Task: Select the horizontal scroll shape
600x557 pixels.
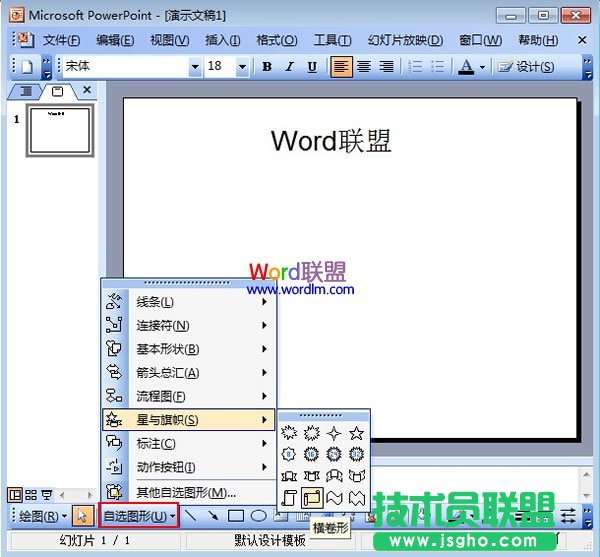Action: [x=311, y=498]
